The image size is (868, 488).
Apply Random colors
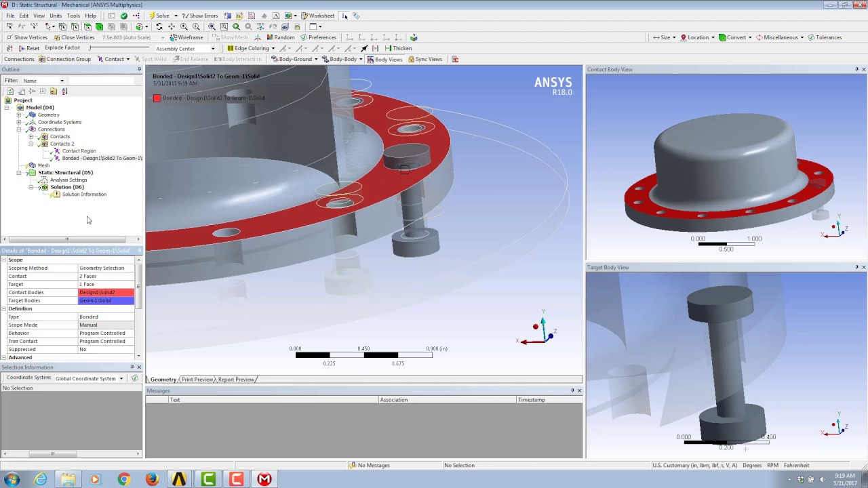281,37
